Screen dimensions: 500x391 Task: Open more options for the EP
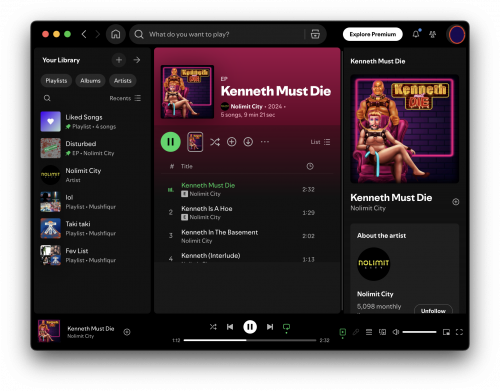click(x=265, y=142)
